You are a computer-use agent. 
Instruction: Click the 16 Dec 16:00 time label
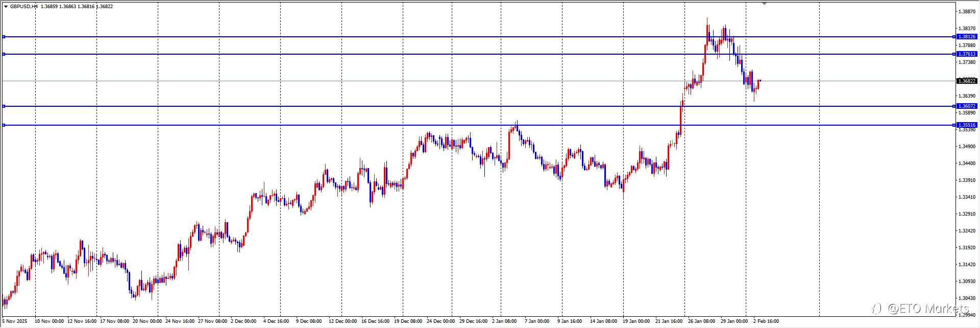[376, 321]
